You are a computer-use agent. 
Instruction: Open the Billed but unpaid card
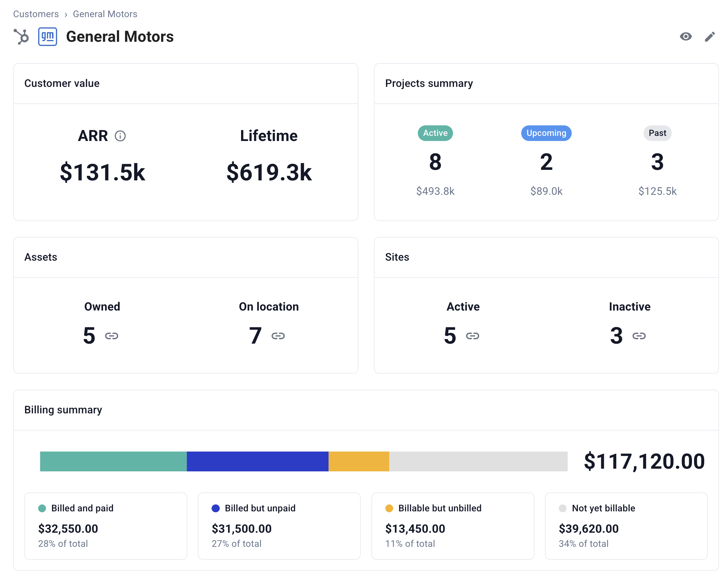(279, 526)
